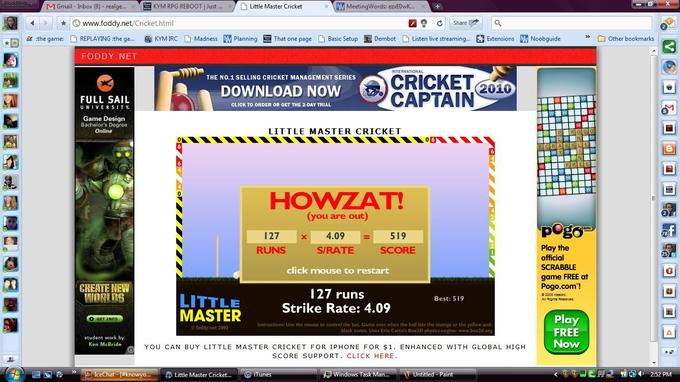Click the Cricket Captain 2010 banner ad

click(335, 88)
